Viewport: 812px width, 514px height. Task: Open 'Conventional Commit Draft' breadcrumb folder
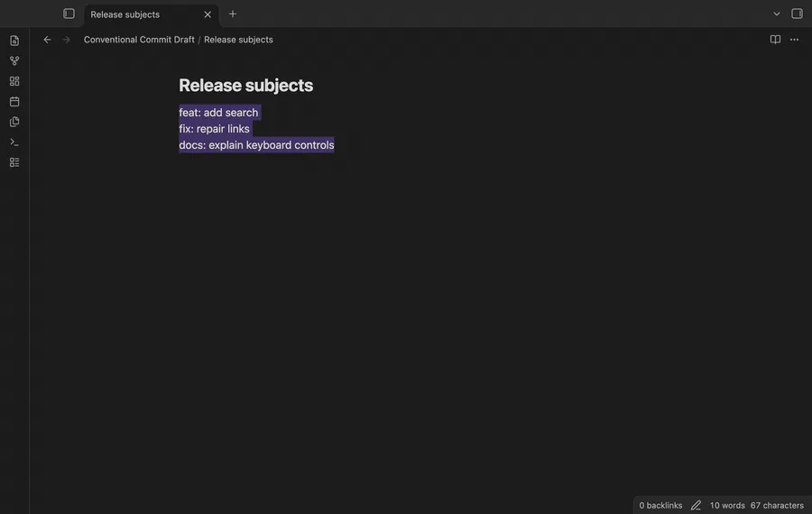139,40
